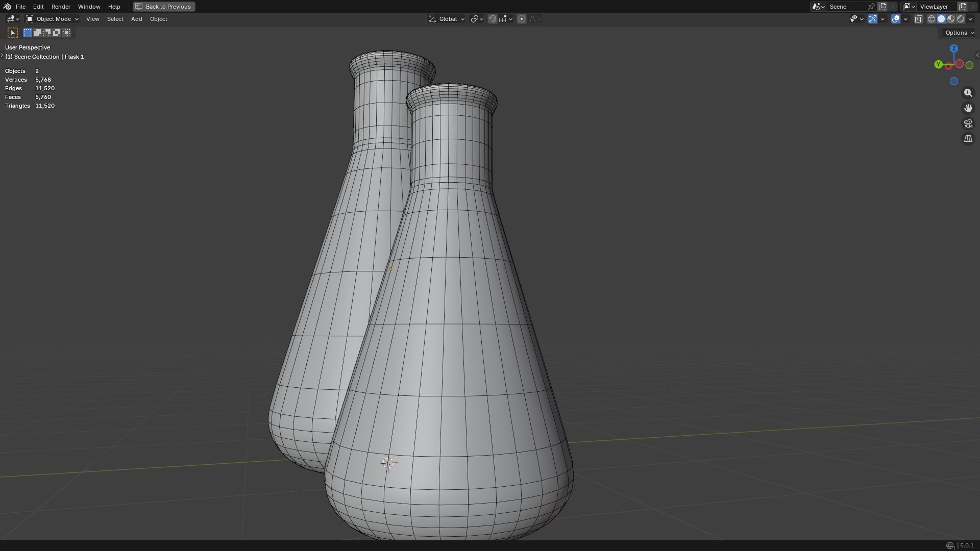Create new scene with duplicate icon
980x551 pixels.
coord(883,7)
